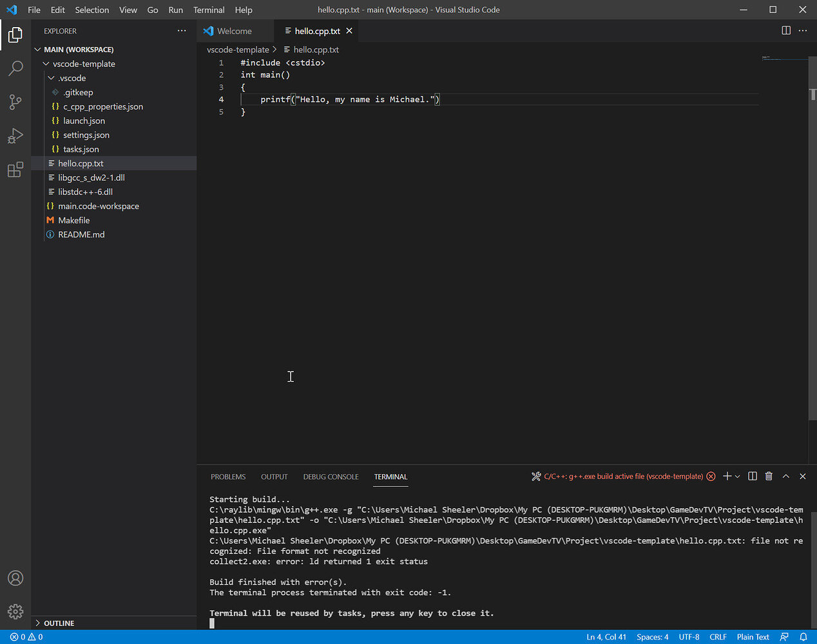Open the Search view in the activity bar
The height and width of the screenshot is (644, 817).
pos(15,68)
